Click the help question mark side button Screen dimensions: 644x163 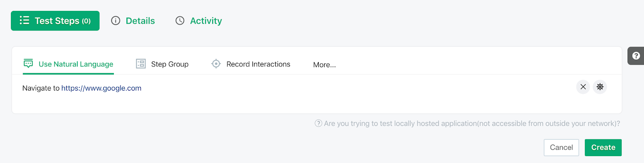tap(636, 56)
